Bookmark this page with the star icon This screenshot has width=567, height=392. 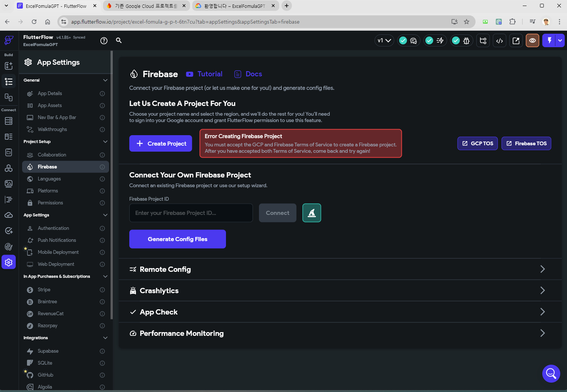tap(467, 22)
